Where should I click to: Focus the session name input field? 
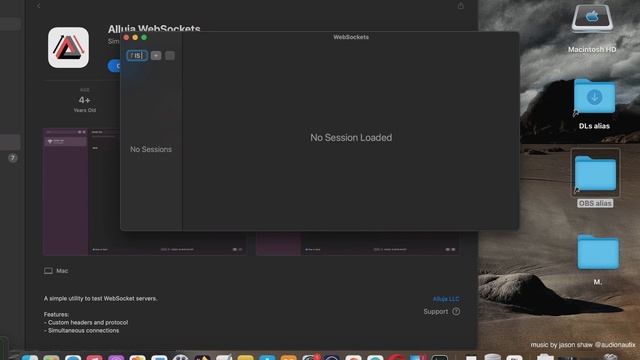tap(137, 56)
